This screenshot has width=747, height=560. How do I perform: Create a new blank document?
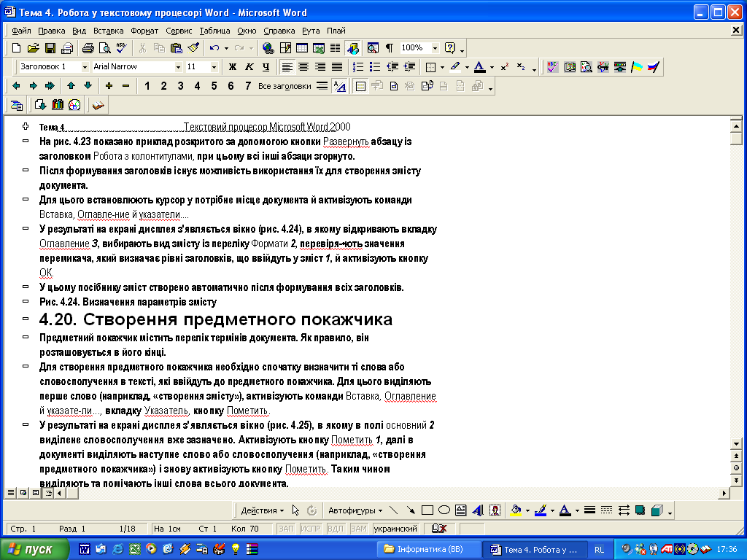click(16, 47)
